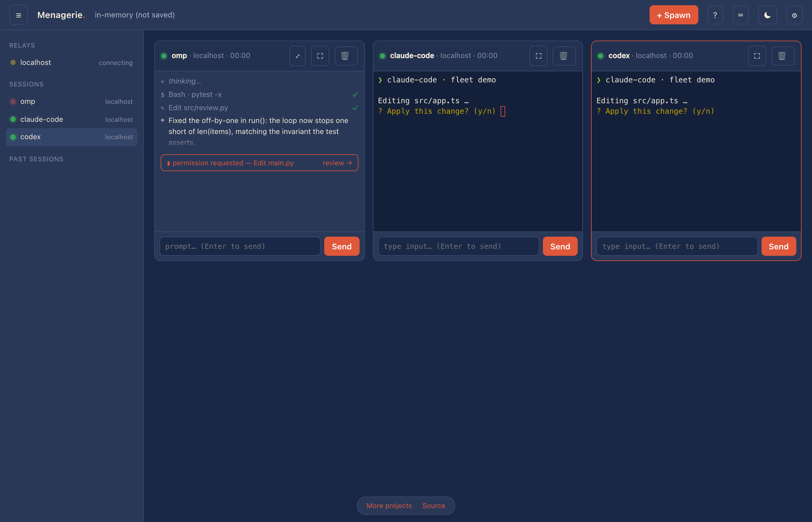
Task: Click Send in the omp card
Action: coord(342,246)
